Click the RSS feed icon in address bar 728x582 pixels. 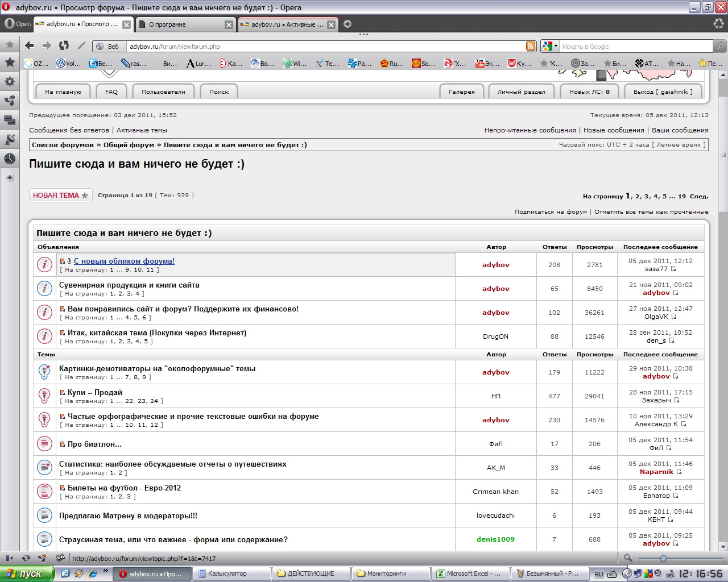coord(531,47)
